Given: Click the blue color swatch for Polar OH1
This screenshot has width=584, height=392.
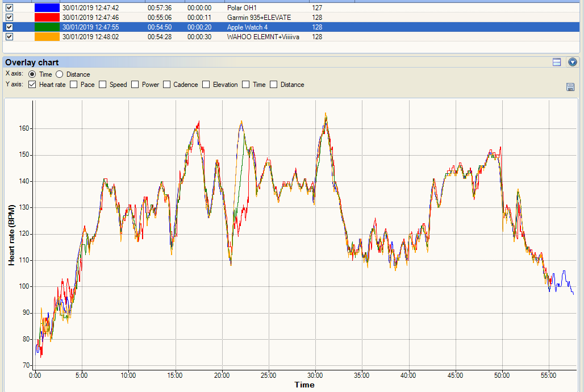Looking at the screenshot, I should pyautogui.click(x=47, y=8).
